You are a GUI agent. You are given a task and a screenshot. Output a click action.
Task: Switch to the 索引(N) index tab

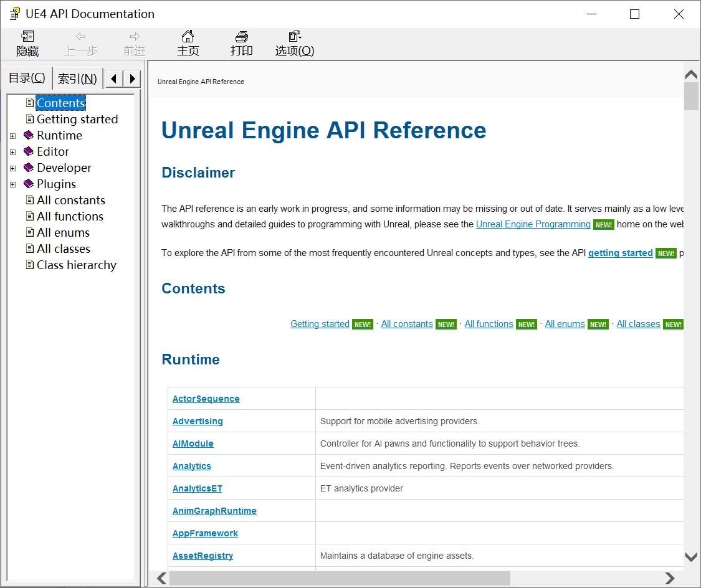tap(77, 79)
